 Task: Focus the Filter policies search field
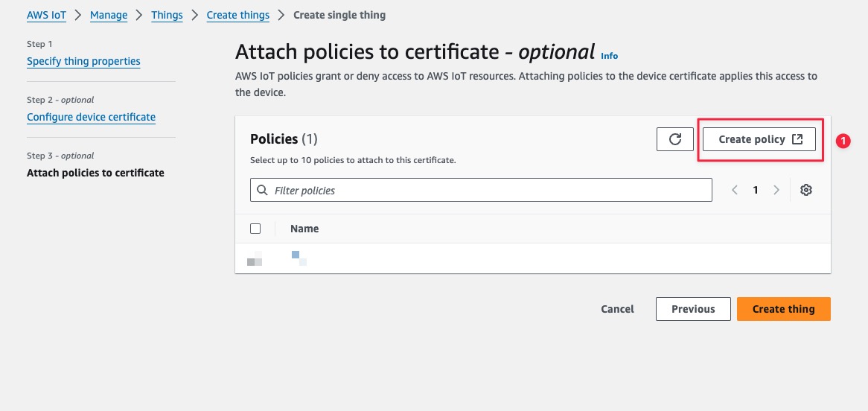coord(488,190)
